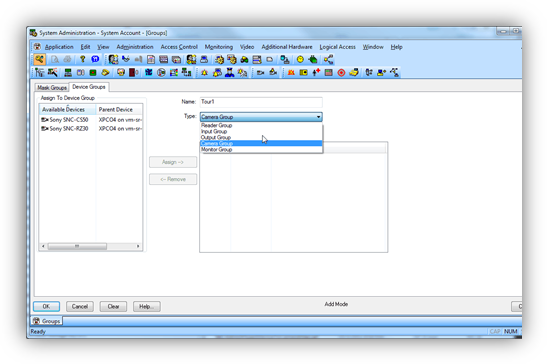Screen dimensions: 547x364
Task: Click the <- Remove button
Action: coord(173,179)
